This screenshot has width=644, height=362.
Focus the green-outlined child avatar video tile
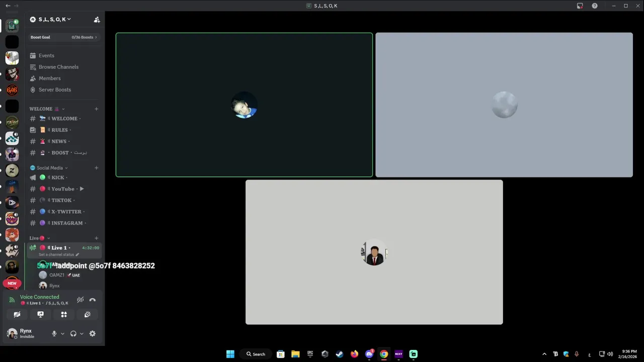(244, 105)
